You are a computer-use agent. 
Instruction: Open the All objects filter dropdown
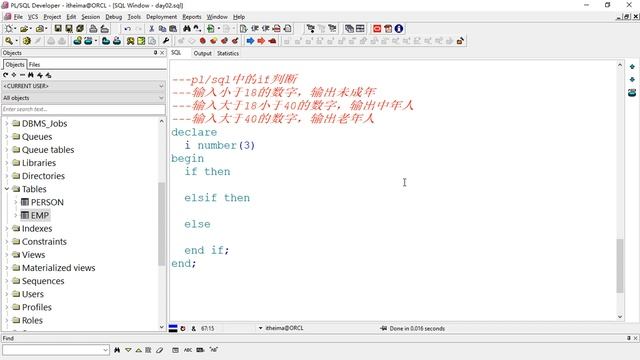(161, 98)
